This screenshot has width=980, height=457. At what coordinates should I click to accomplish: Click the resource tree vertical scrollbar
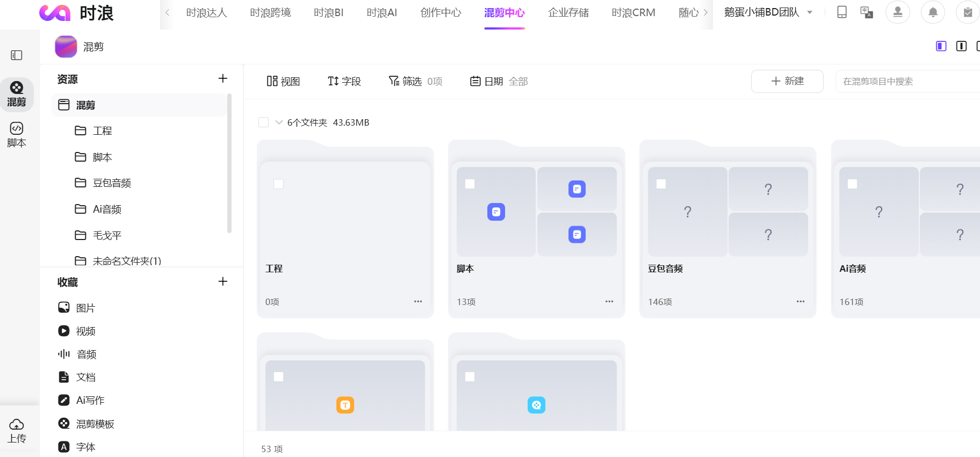click(229, 163)
